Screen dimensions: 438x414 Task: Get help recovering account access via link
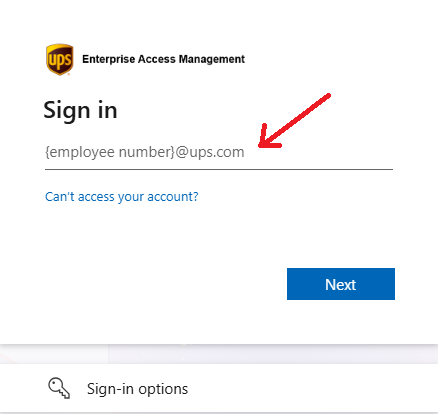(122, 197)
